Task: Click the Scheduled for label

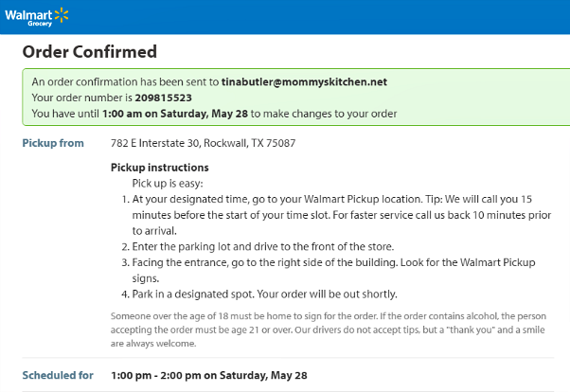Action: (57, 375)
